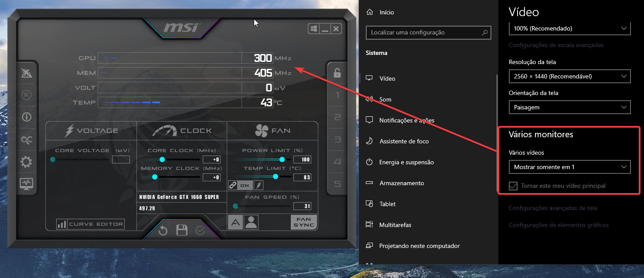This screenshot has width=644, height=278.
Task: Click the Power Limit slider handle
Action: click(x=282, y=159)
